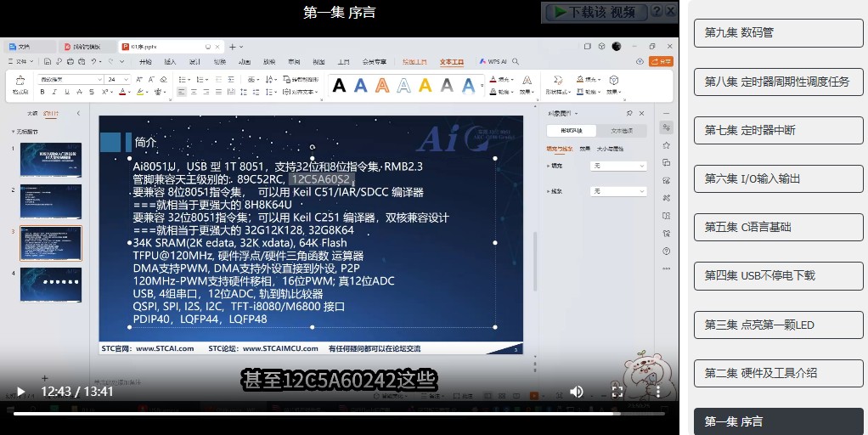Launch WPS AI from the ribbon
This screenshot has height=435, width=868.
(493, 61)
